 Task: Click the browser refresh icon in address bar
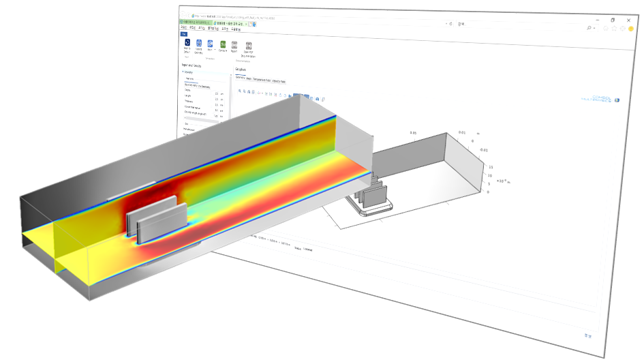(x=451, y=23)
